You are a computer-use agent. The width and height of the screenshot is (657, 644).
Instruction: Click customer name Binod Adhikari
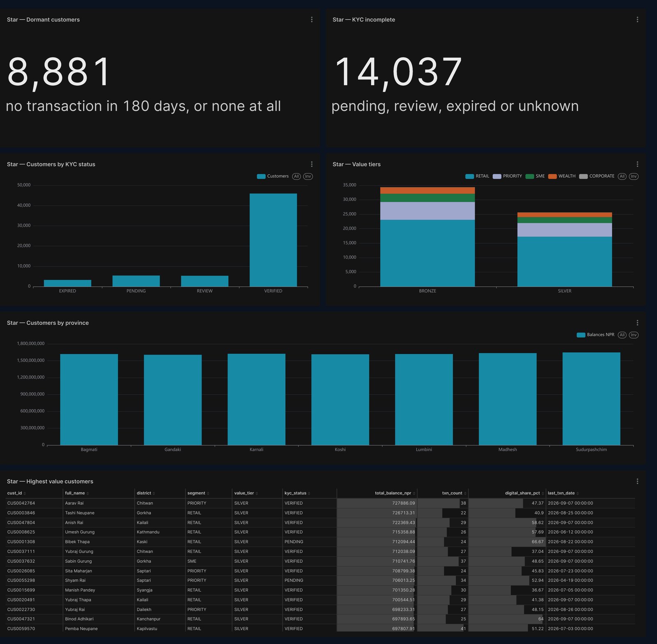[x=79, y=619]
